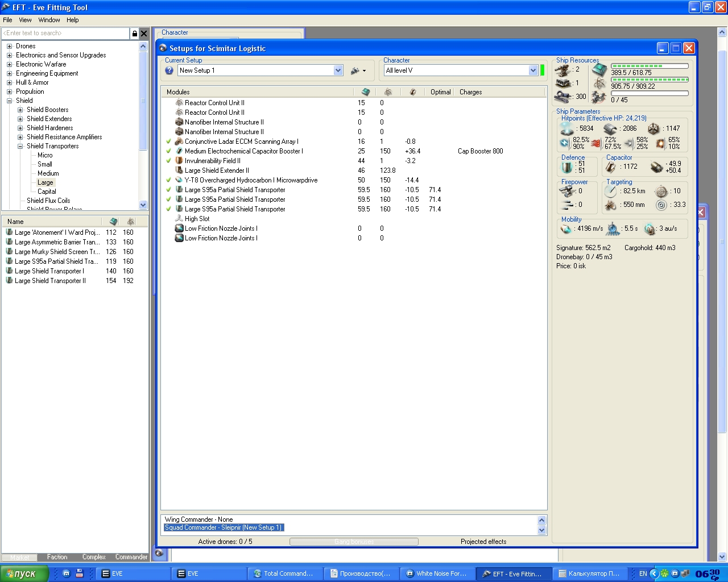This screenshot has height=582, width=728.
Task: Toggle the Medium Electrochemical Capacitor Booster checkmark
Action: tap(169, 151)
